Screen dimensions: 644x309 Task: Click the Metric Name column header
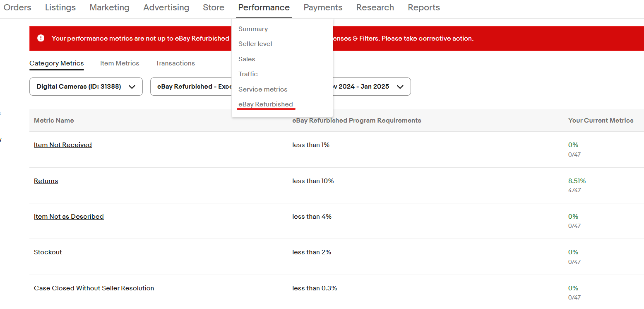(x=54, y=121)
